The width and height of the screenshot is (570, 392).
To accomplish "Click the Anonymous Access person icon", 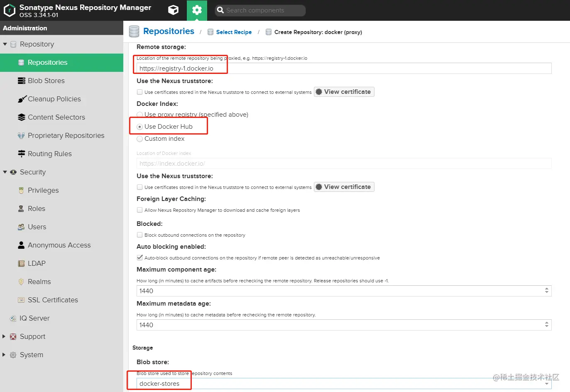I will point(21,245).
